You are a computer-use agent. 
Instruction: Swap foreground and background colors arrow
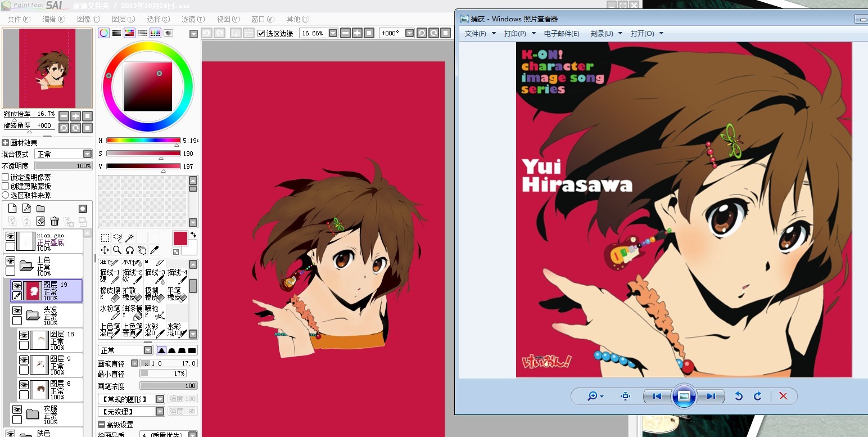(x=193, y=235)
